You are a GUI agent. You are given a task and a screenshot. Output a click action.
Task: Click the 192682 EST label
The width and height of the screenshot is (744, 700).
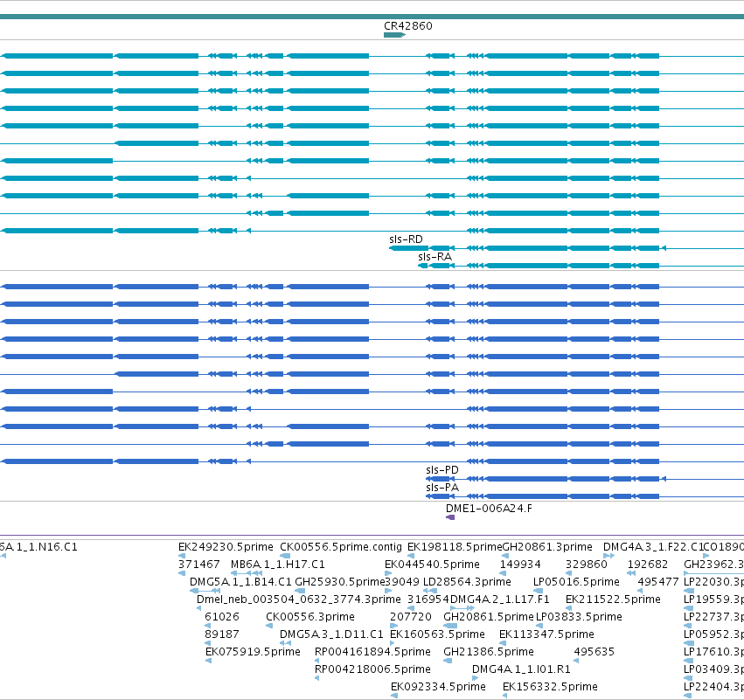pyautogui.click(x=648, y=565)
